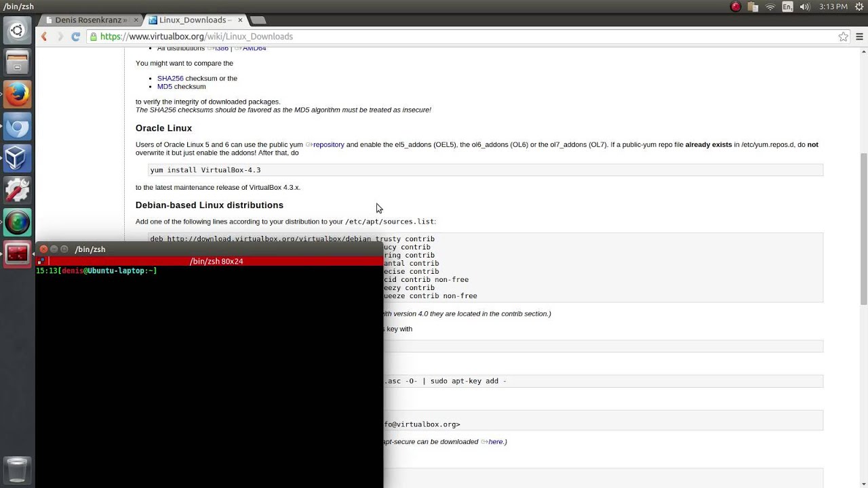This screenshot has width=868, height=488.
Task: Switch to Chromium in the dock
Action: (x=17, y=127)
